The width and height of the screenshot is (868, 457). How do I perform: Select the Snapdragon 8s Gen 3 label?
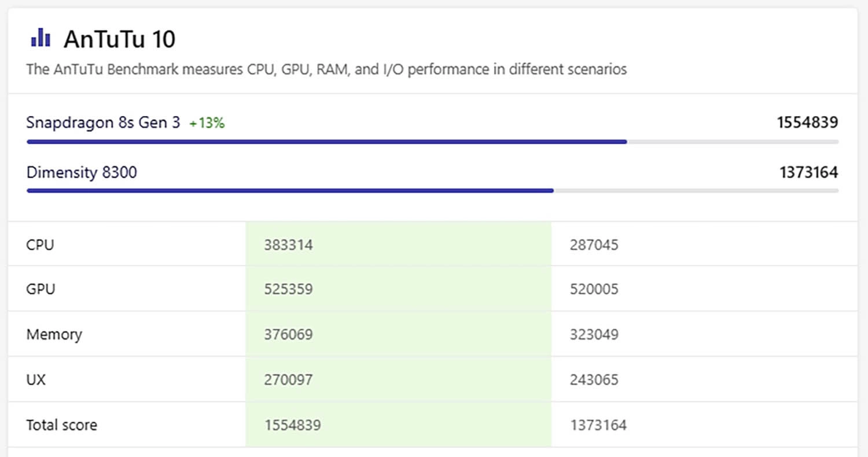(103, 123)
